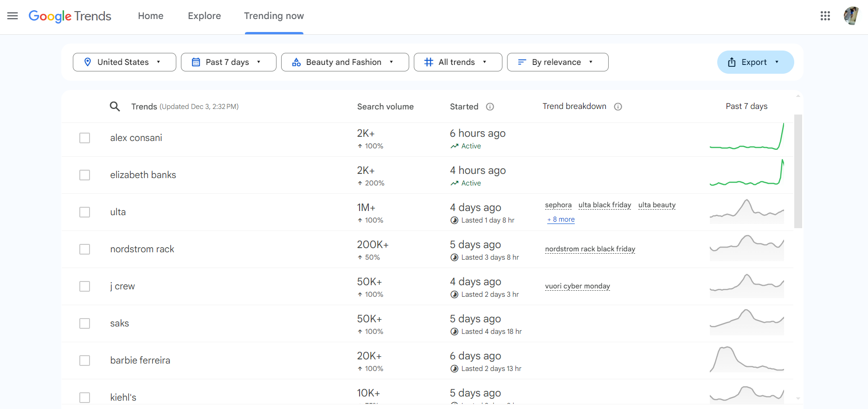The width and height of the screenshot is (868, 409).
Task: Select the elizabeth banks checkbox
Action: 84,175
